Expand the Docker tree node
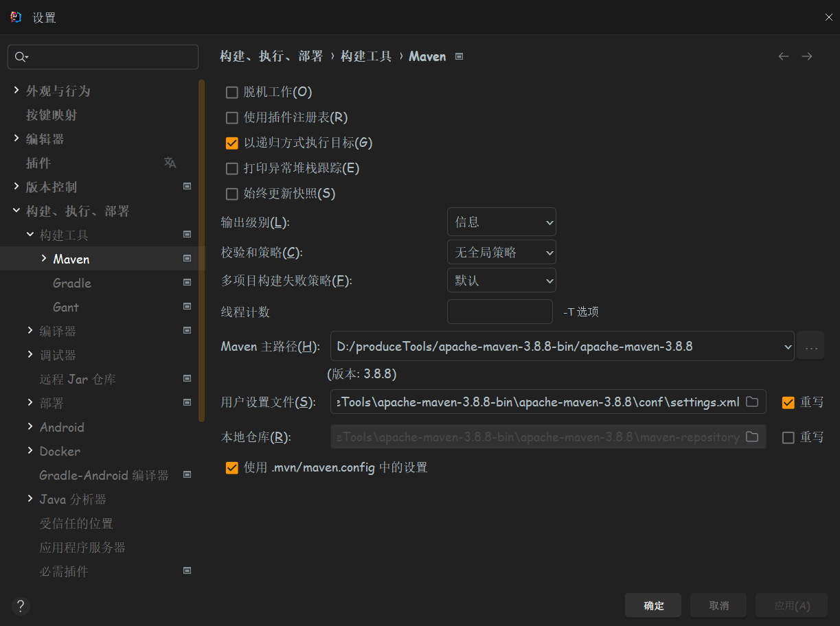The width and height of the screenshot is (840, 626). pos(30,450)
